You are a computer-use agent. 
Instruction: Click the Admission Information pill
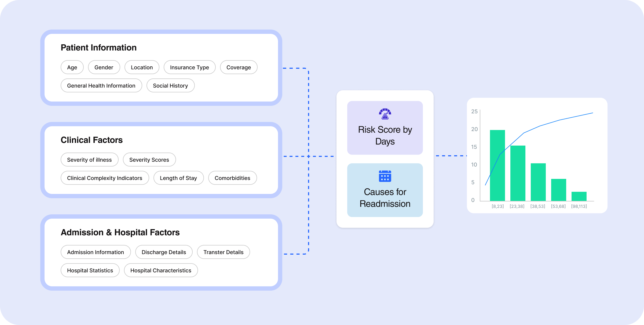[x=96, y=252]
